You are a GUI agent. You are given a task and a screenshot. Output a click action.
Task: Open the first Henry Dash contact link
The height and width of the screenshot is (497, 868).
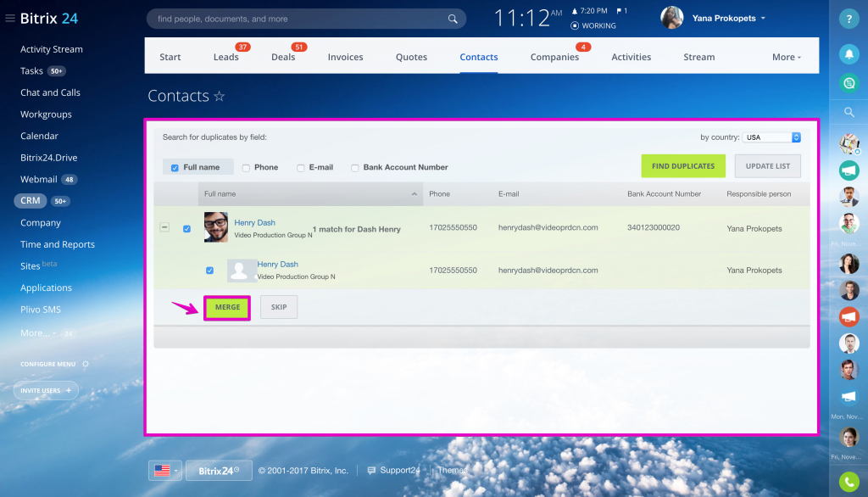click(x=254, y=223)
